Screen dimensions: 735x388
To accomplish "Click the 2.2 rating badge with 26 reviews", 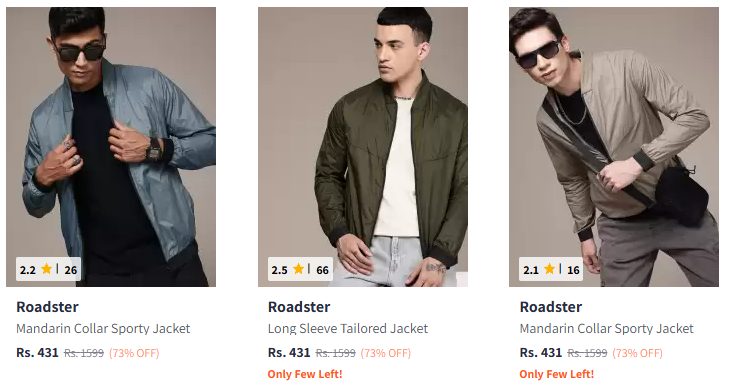I will (x=48, y=269).
